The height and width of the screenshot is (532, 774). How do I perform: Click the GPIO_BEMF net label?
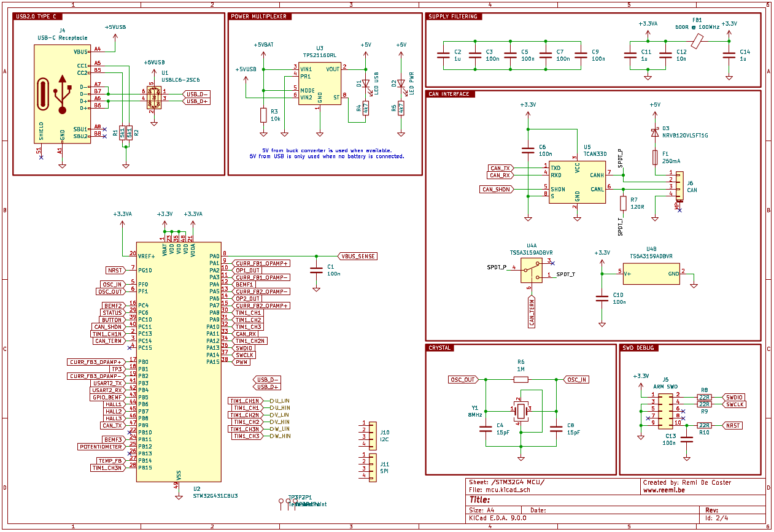(x=106, y=397)
